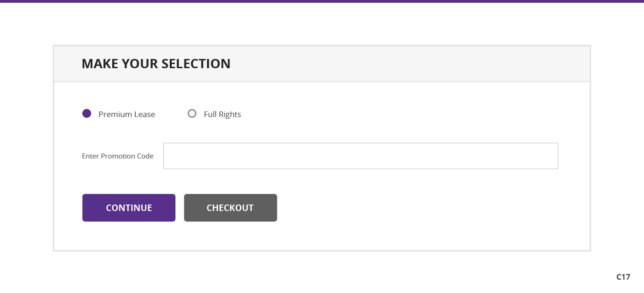Activate the filled purple radio circle
This screenshot has width=644, height=293.
pyautogui.click(x=86, y=114)
